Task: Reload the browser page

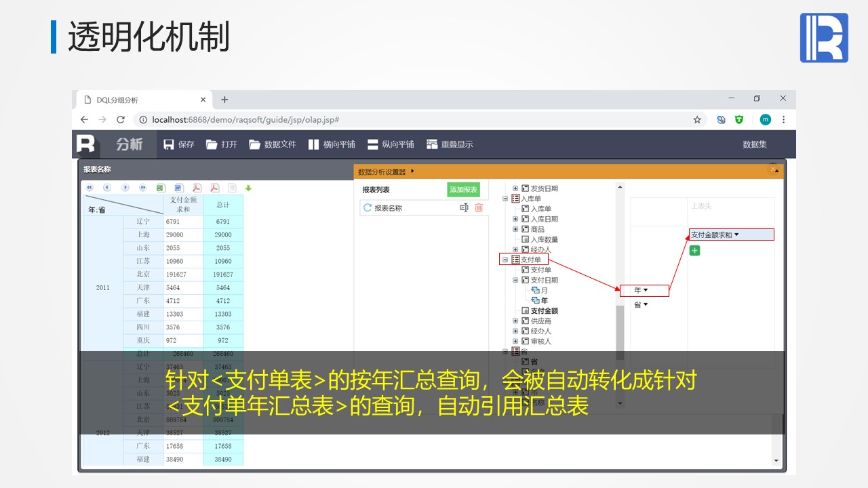Action: (x=121, y=119)
